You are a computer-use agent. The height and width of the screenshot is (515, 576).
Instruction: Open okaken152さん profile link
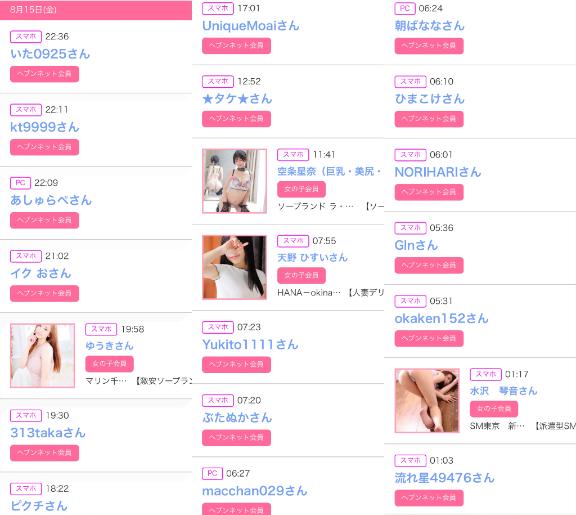pos(441,318)
